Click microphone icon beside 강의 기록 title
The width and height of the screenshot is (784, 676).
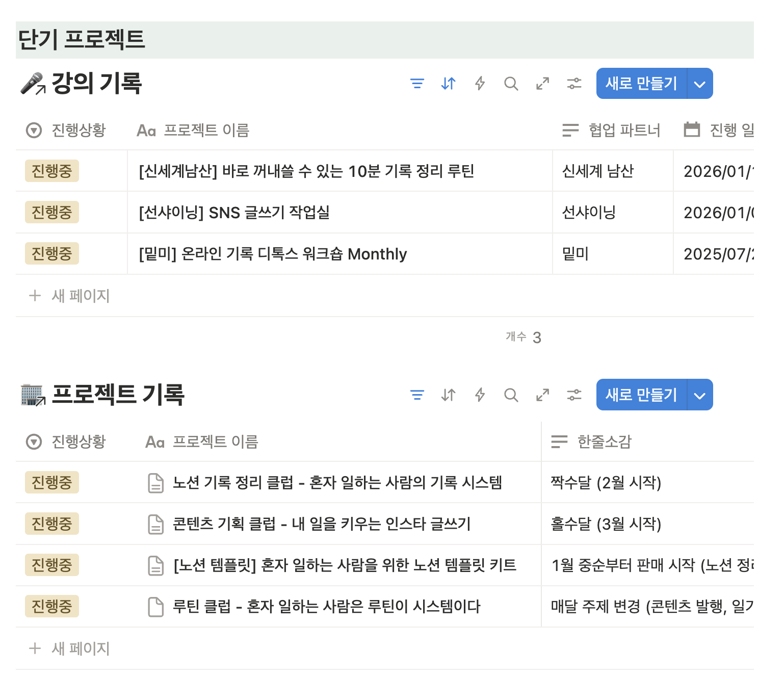pos(33,84)
